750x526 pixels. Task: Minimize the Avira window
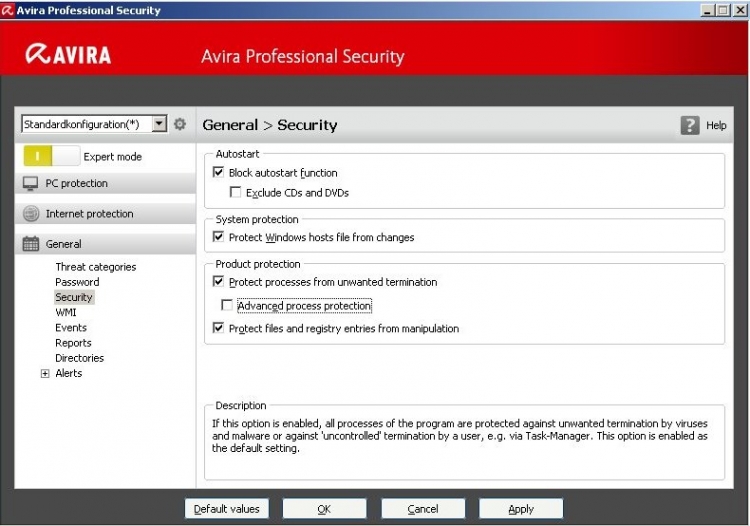point(707,10)
